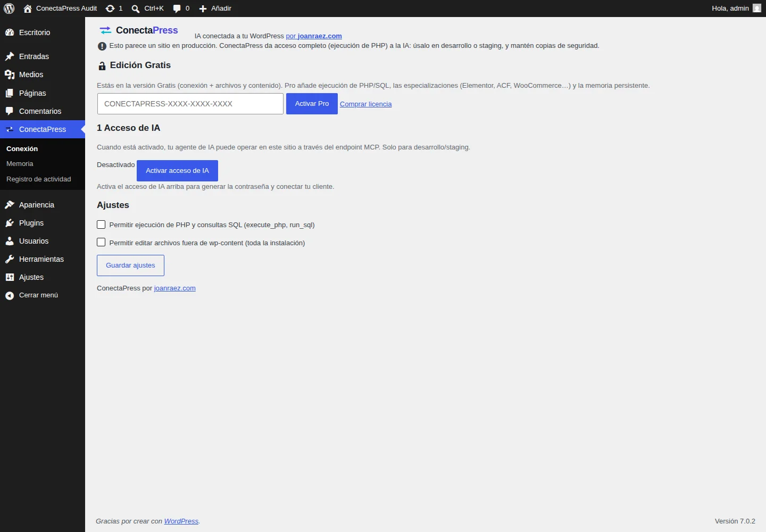
Task: Open Apariencia menu label
Action: pos(37,205)
